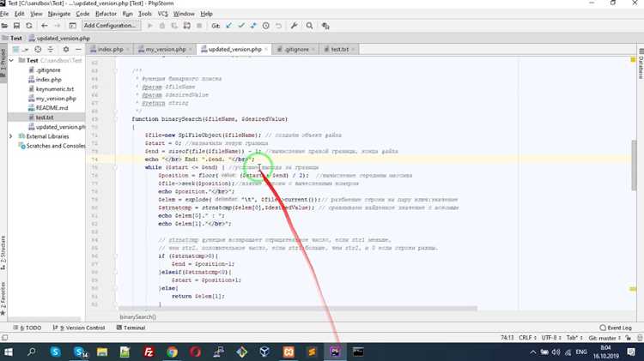Open the Run menu
The image size is (644, 361).
[127, 14]
